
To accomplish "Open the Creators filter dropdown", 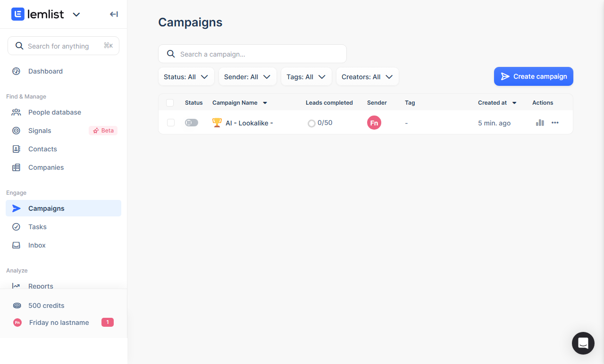I will pyautogui.click(x=367, y=76).
